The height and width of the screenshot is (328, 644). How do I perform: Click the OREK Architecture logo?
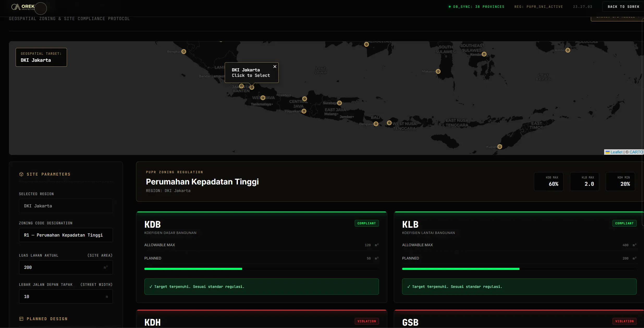23,7
